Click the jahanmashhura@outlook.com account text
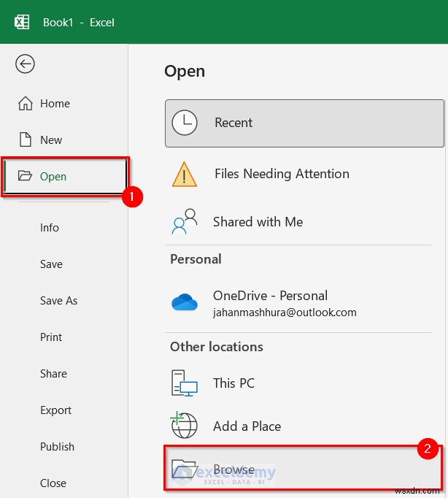Viewport: 448px width, 498px height. coord(285,313)
